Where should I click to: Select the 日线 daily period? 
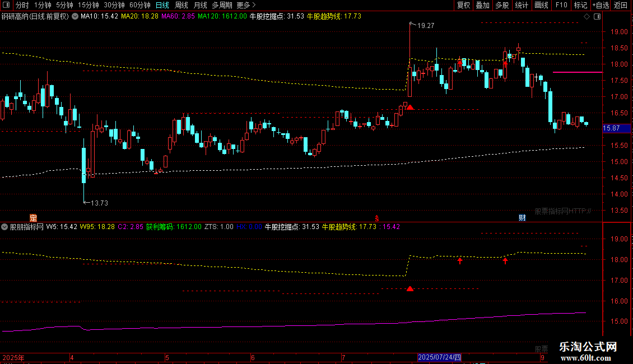coord(162,5)
